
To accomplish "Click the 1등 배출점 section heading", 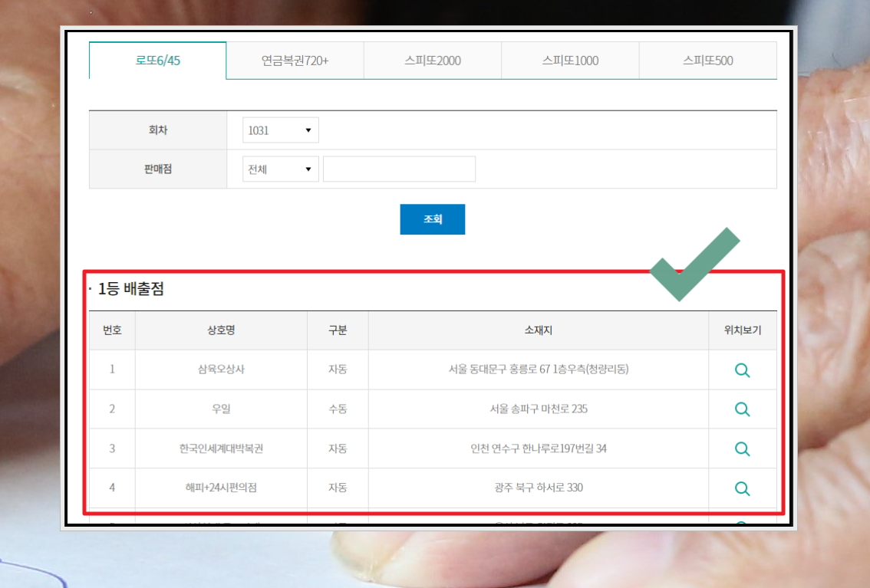I will pyautogui.click(x=131, y=289).
